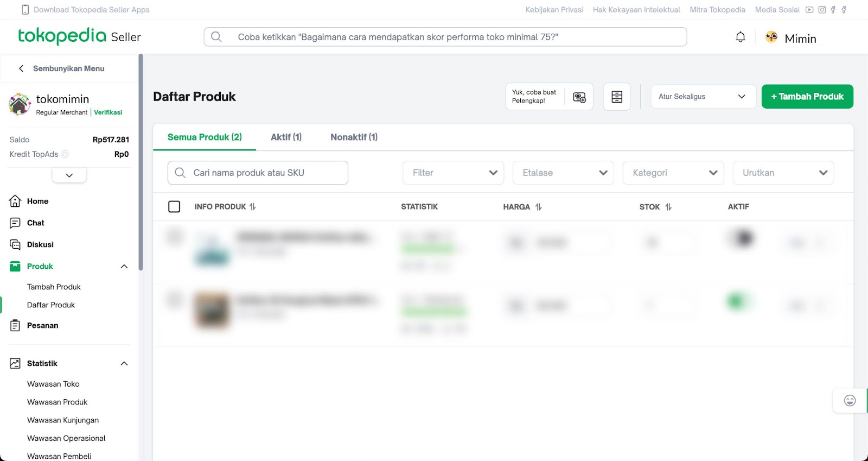Open Tambah Produk in the sidebar
868x461 pixels.
coord(54,287)
